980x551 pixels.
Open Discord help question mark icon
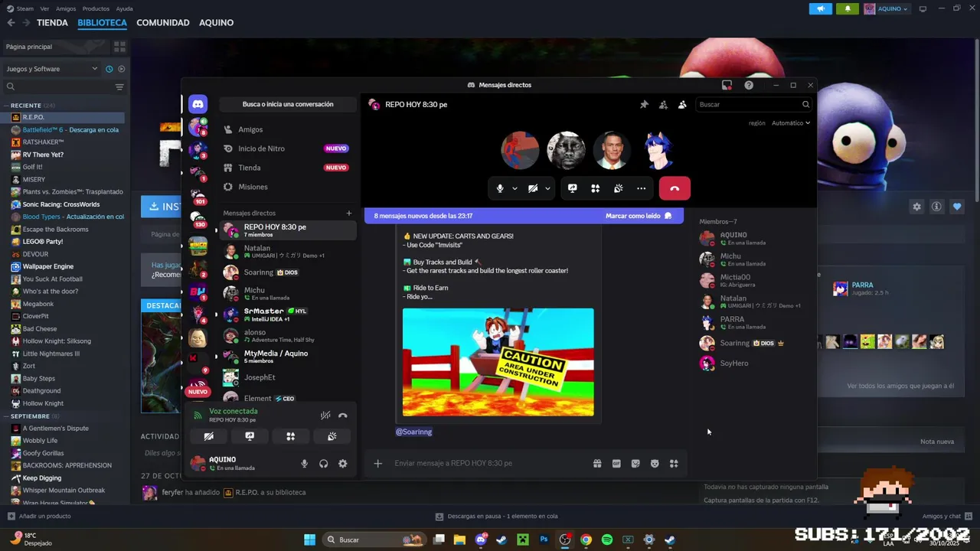click(x=749, y=85)
